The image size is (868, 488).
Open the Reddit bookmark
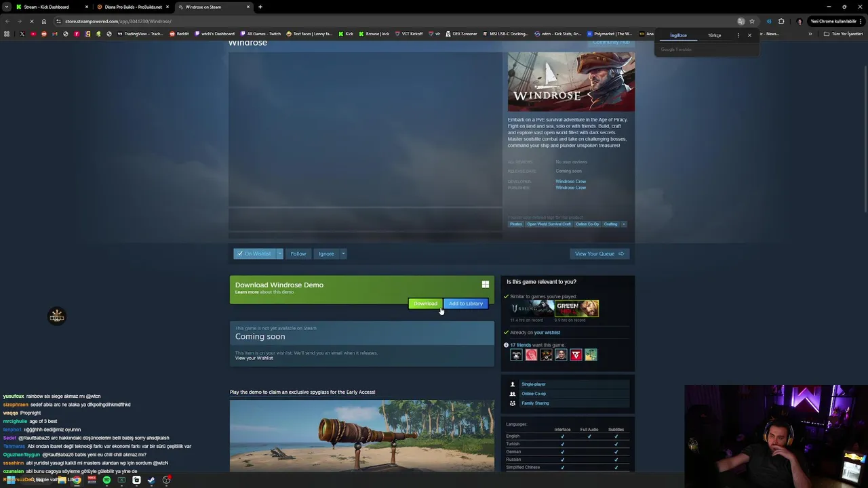coord(179,34)
